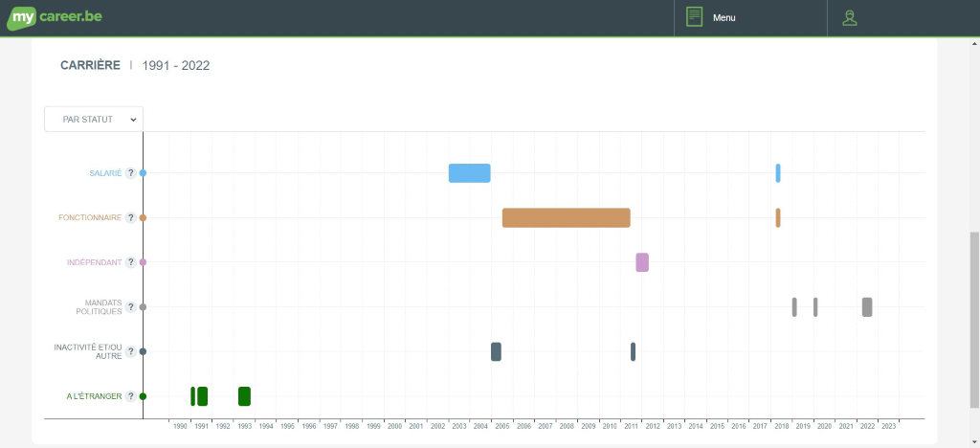The width and height of the screenshot is (980, 448).
Task: Show help for Inactivité et/ou autre
Action: click(131, 351)
